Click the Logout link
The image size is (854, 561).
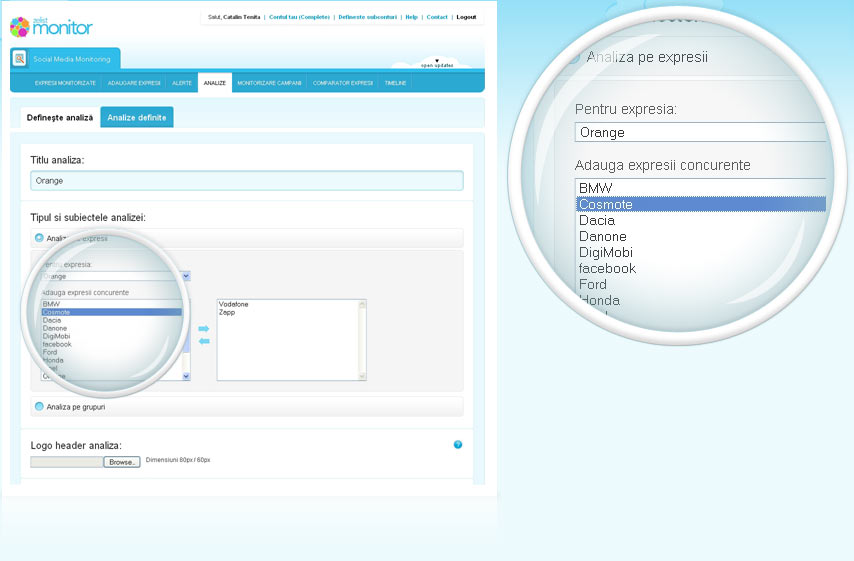click(466, 17)
